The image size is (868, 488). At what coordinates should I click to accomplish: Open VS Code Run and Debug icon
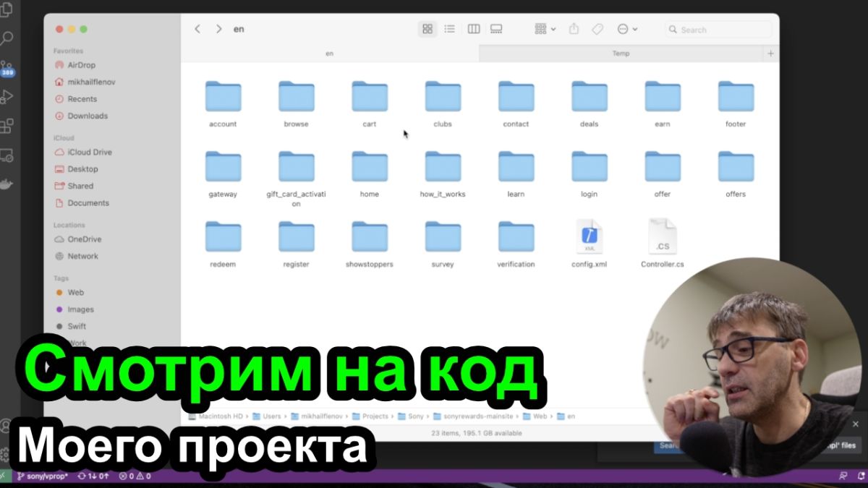[x=7, y=96]
